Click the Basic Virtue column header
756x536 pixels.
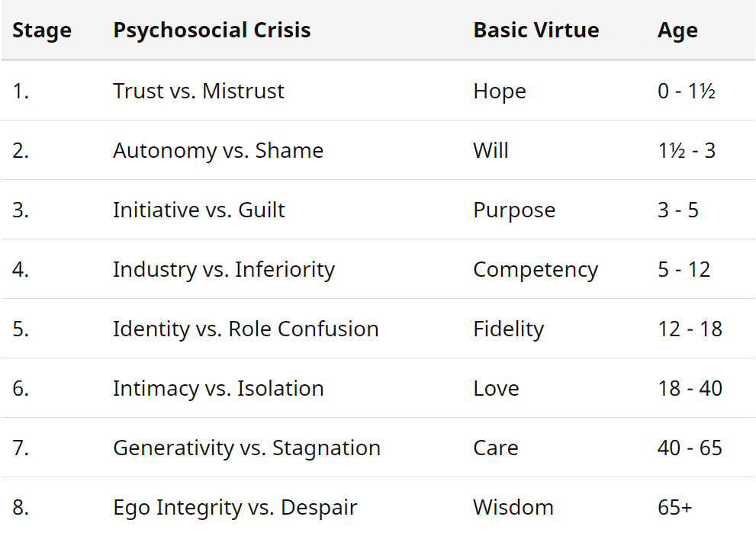coord(536,30)
